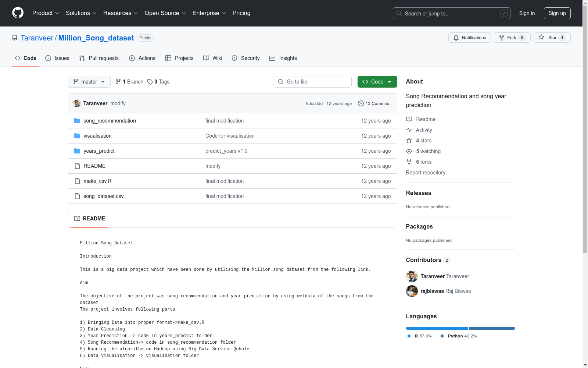
Task: View the 5 watching link
Action: click(423, 151)
